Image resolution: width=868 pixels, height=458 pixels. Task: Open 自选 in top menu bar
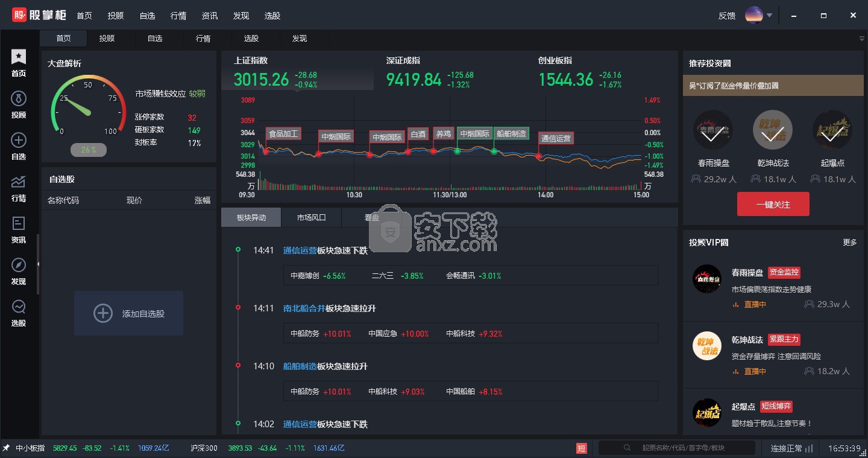click(x=147, y=16)
